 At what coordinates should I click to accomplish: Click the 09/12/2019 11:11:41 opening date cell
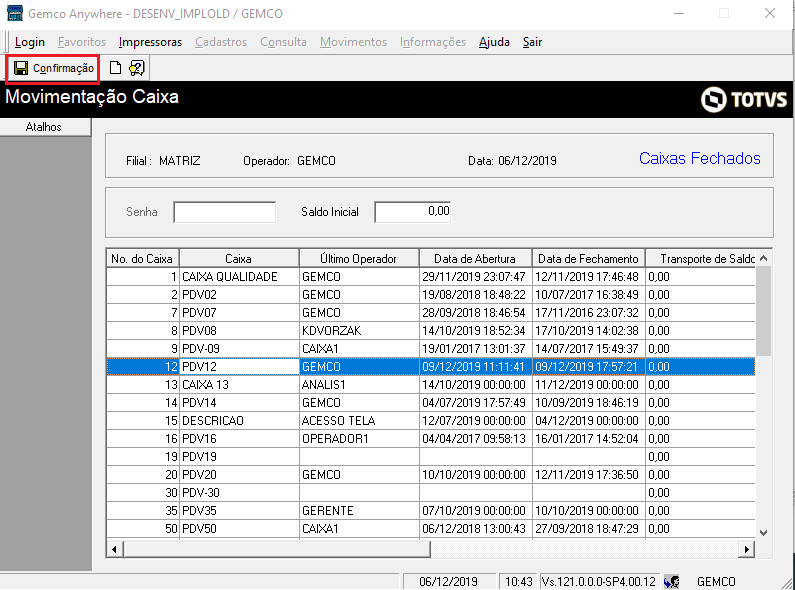tap(476, 366)
